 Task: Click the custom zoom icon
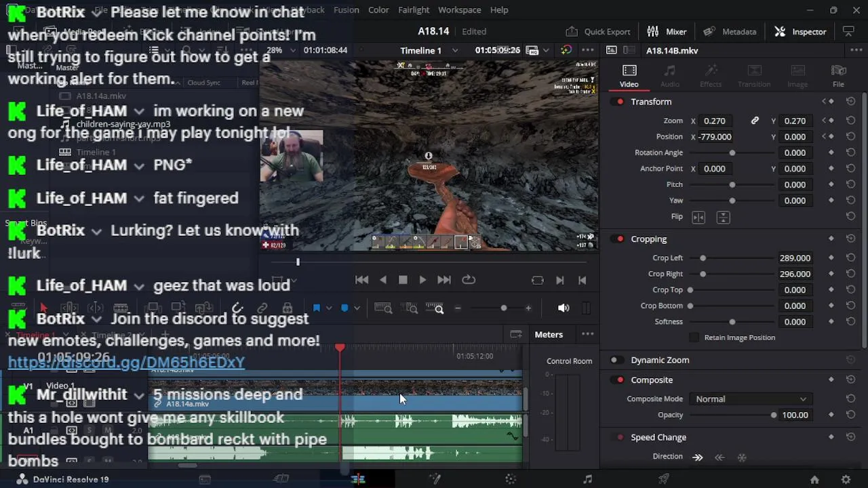435,308
